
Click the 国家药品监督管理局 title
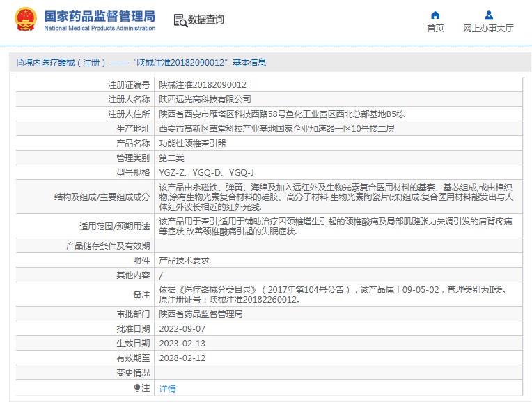tap(100, 16)
